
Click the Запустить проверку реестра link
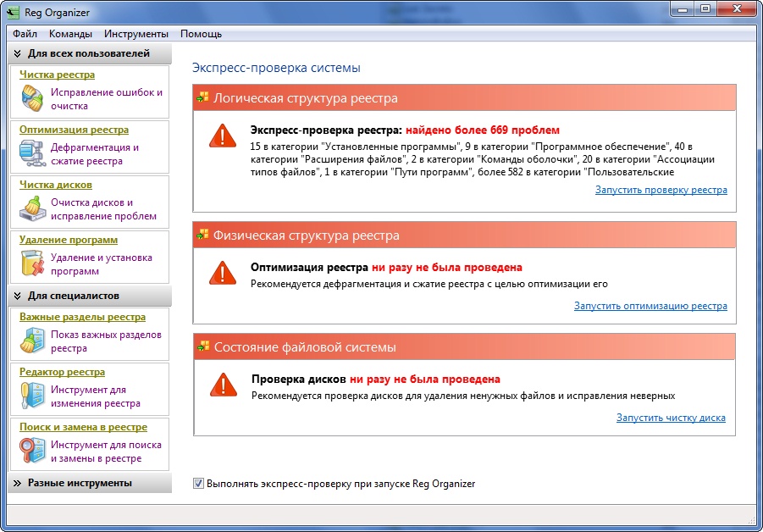[x=661, y=190]
